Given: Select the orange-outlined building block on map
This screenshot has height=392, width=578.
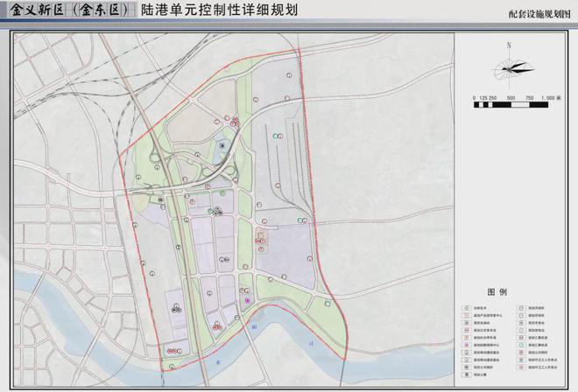Looking at the screenshot, I should tap(259, 235).
